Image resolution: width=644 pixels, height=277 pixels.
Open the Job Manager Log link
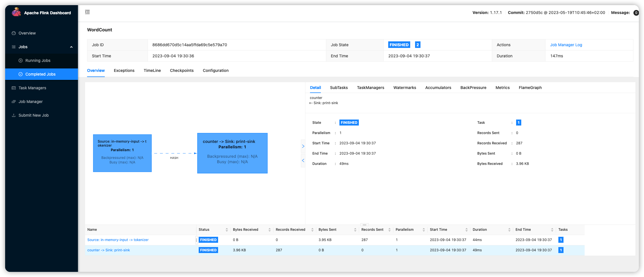(566, 45)
